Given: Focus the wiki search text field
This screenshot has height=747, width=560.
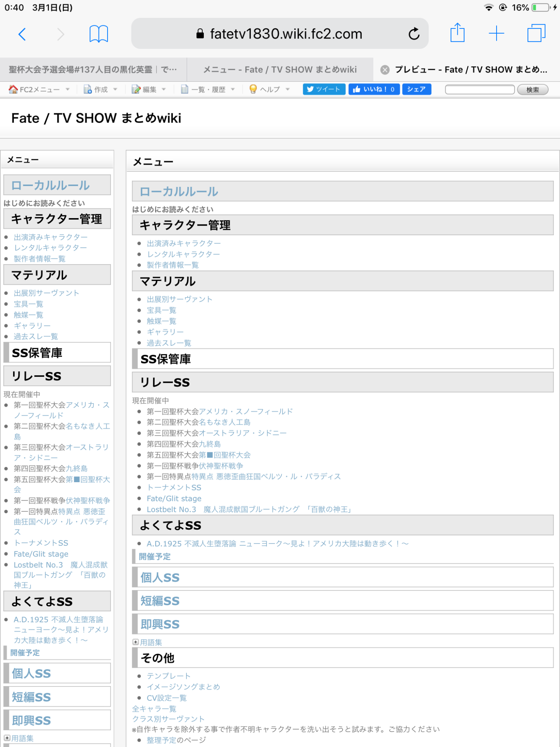Looking at the screenshot, I should [x=480, y=90].
